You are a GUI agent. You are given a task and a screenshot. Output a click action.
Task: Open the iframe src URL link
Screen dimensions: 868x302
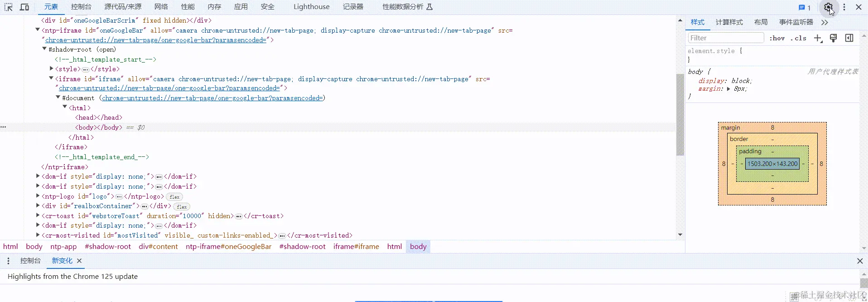point(169,88)
